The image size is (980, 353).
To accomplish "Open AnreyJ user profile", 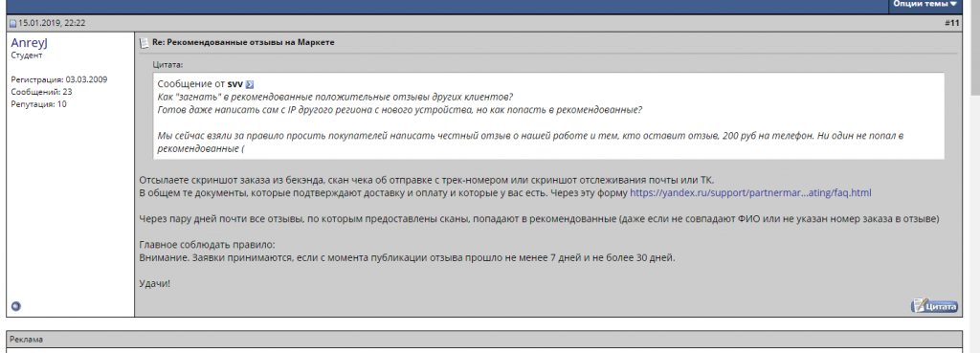I will coord(30,42).
